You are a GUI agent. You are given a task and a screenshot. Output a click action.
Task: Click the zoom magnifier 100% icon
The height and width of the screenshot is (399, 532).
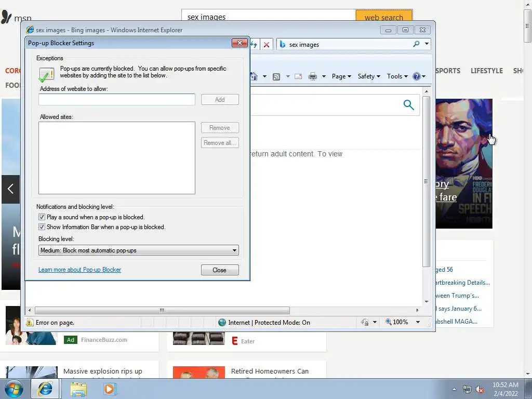coord(389,322)
